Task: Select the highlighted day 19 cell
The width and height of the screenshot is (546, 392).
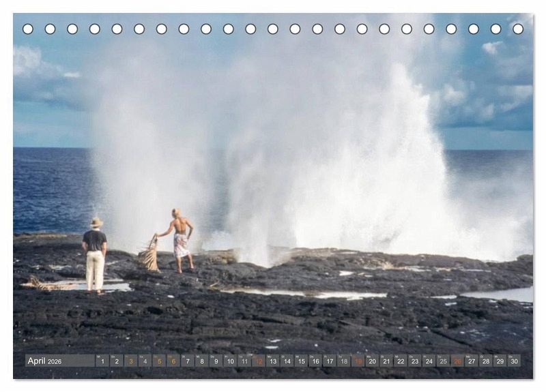Action: pyautogui.click(x=358, y=361)
